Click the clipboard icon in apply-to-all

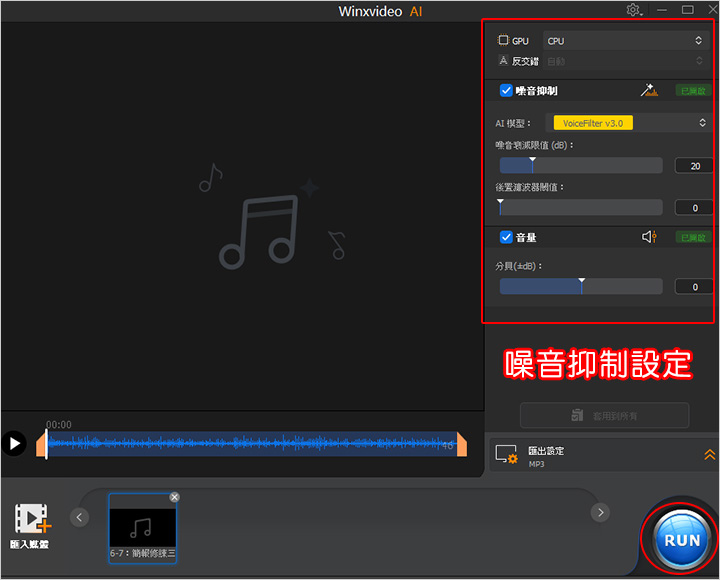[577, 415]
